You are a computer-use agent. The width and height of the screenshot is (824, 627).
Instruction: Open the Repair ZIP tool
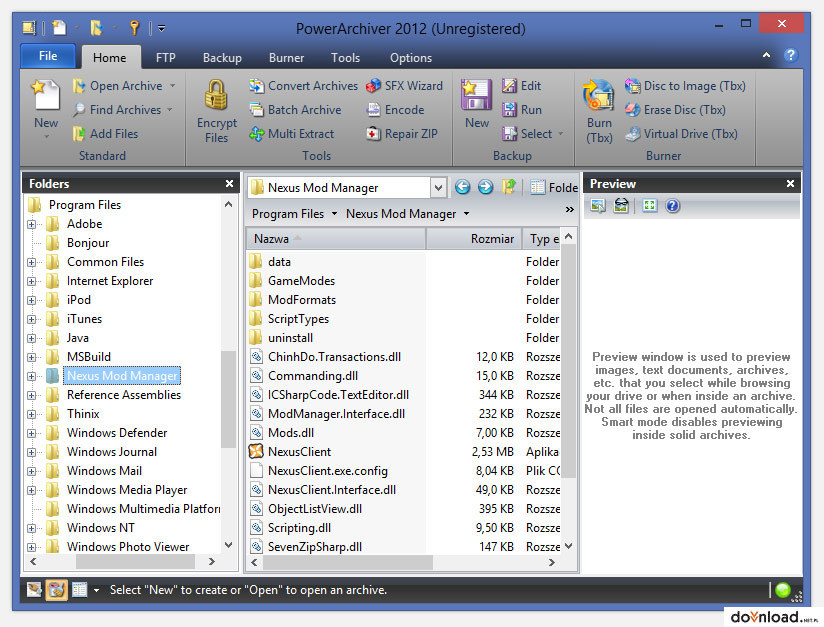tap(401, 134)
